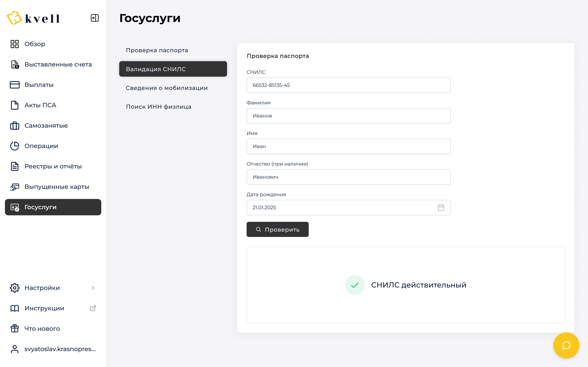Focus the Фамилия input field
588x367 pixels.
[x=348, y=116]
